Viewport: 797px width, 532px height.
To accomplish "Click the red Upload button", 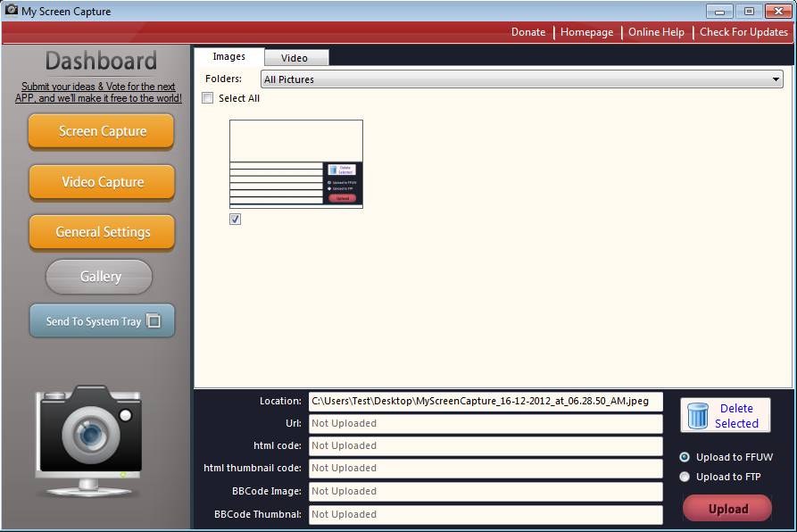I will click(x=727, y=509).
